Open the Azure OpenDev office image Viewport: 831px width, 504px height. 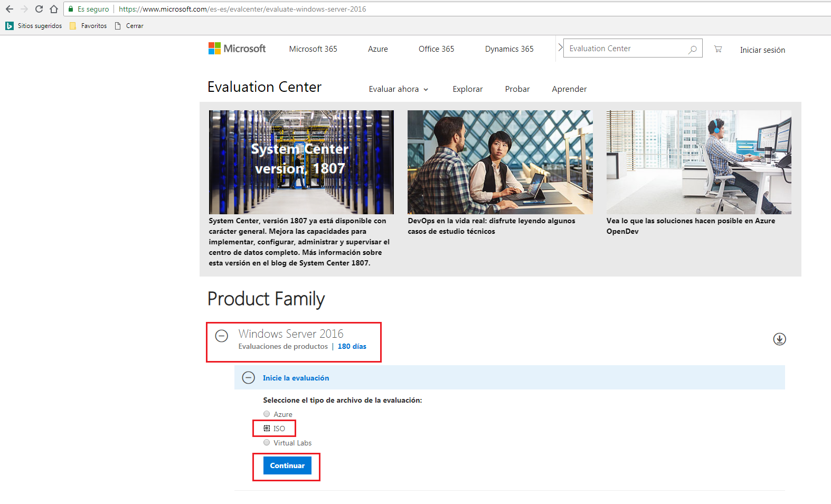coord(699,162)
